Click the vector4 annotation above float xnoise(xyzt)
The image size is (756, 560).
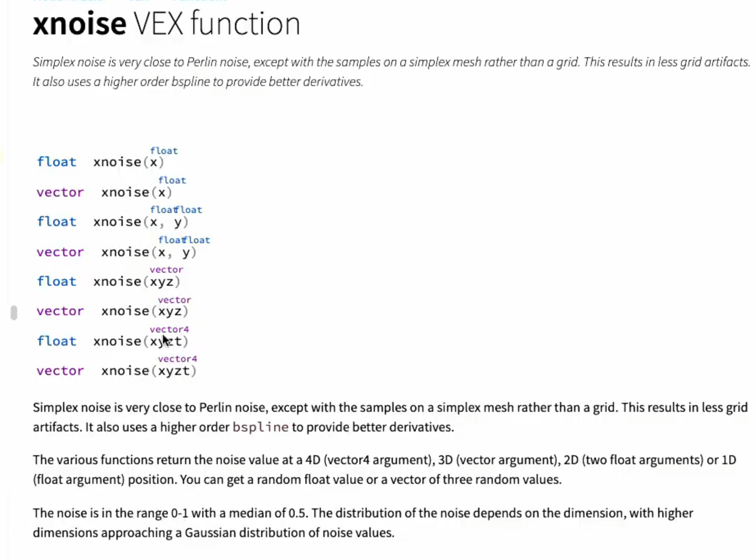tap(169, 329)
